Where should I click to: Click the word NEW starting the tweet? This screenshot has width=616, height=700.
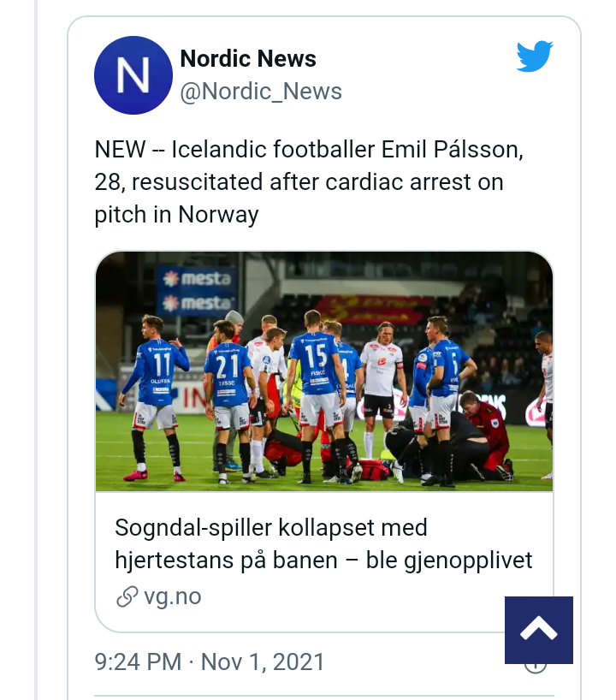point(120,150)
